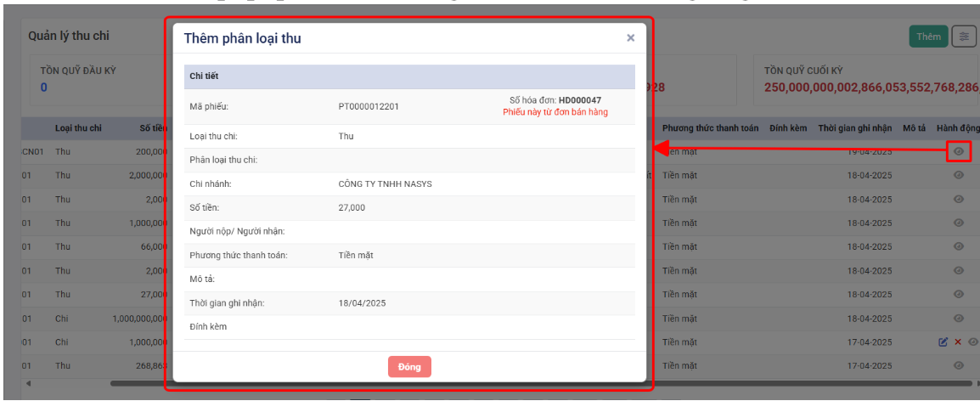The height and width of the screenshot is (401, 980).
Task: Open eye icon for the 2,000,000 row
Action: click(x=958, y=175)
